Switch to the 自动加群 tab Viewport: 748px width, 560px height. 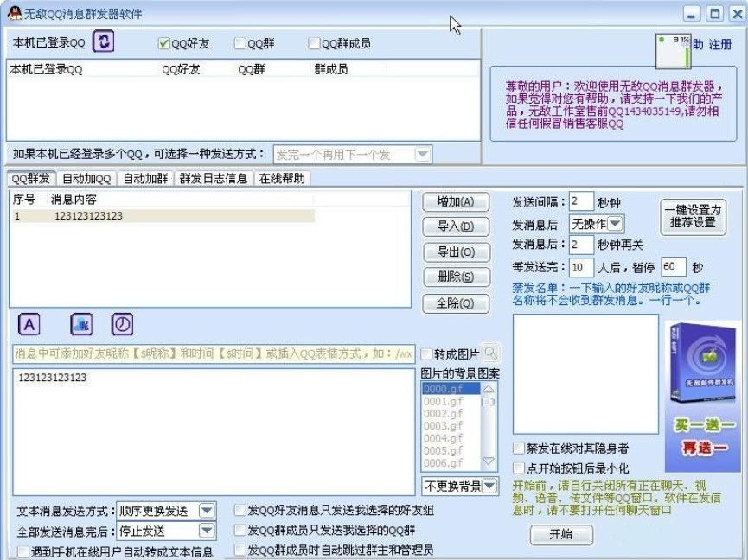145,179
